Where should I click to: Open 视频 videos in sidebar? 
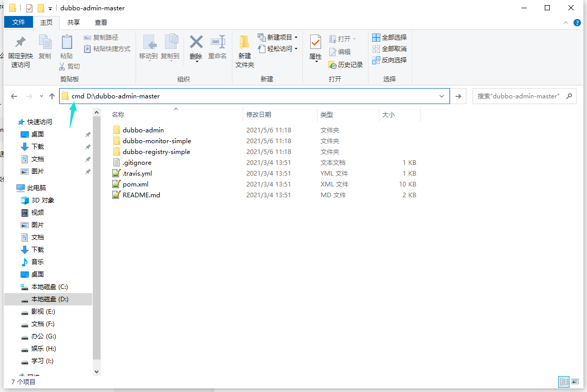pyautogui.click(x=38, y=212)
